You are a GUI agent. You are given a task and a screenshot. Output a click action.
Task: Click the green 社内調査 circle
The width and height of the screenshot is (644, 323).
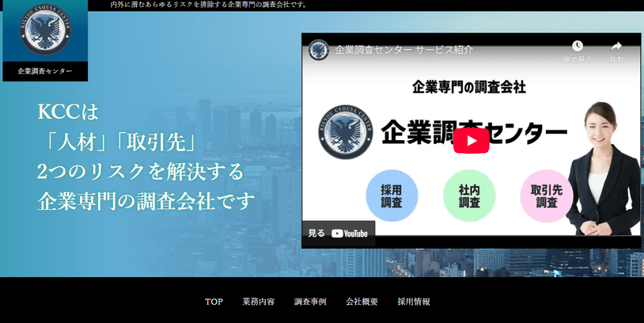click(x=469, y=196)
